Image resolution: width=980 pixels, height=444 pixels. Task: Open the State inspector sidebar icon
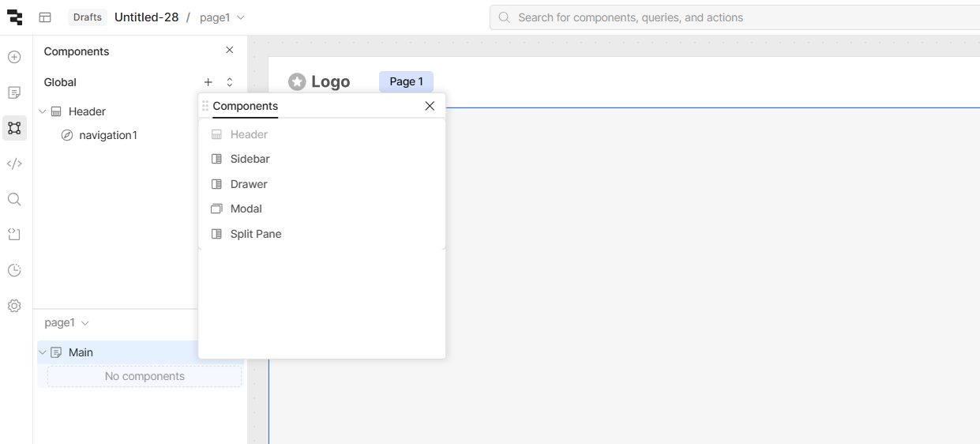pyautogui.click(x=14, y=235)
